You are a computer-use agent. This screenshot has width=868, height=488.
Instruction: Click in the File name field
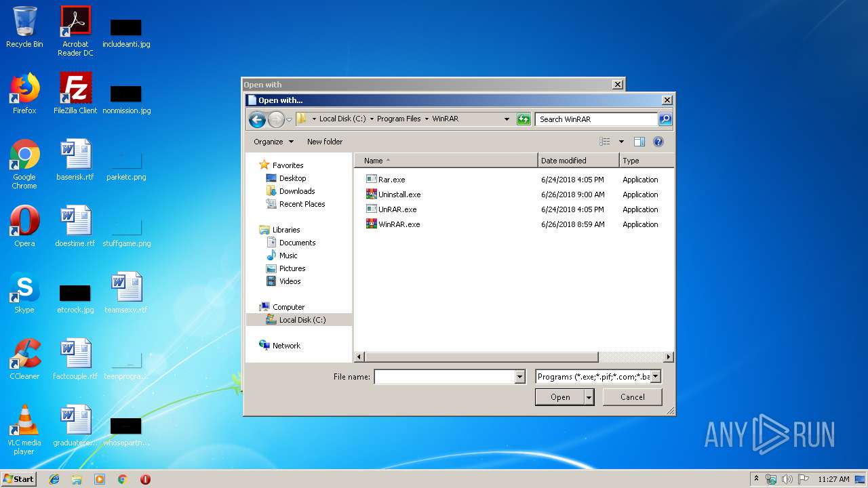click(x=445, y=377)
